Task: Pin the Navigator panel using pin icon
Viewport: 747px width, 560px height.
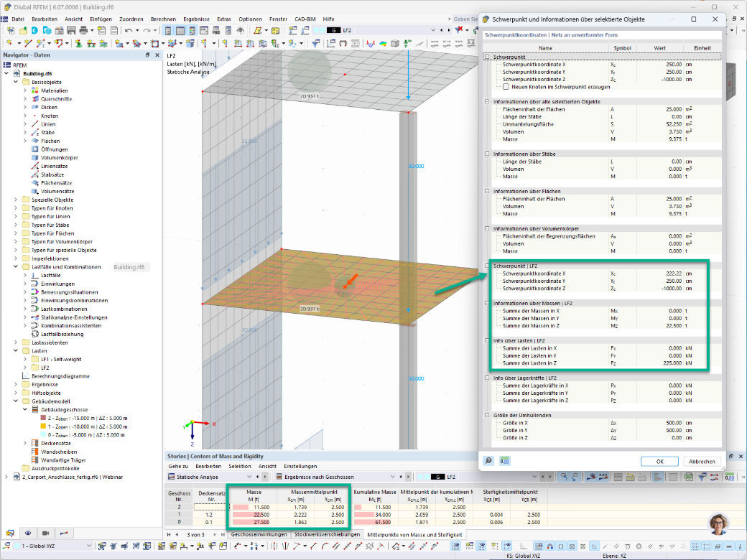Action: tap(147, 55)
